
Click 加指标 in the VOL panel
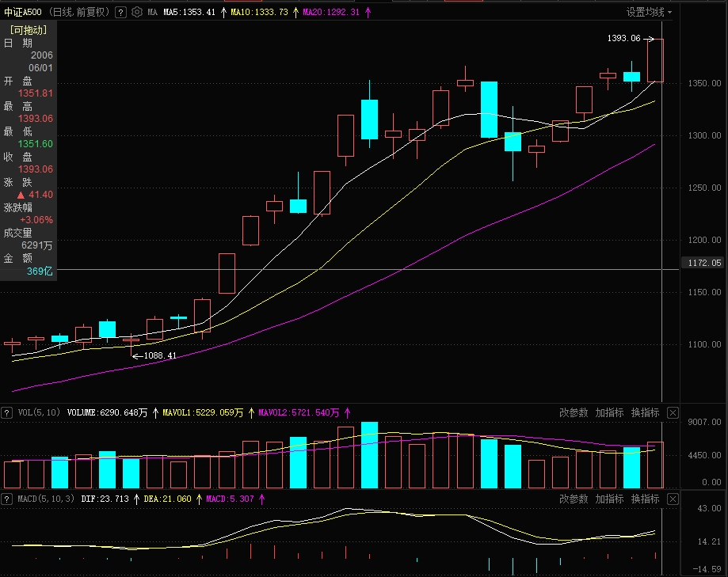click(x=609, y=413)
